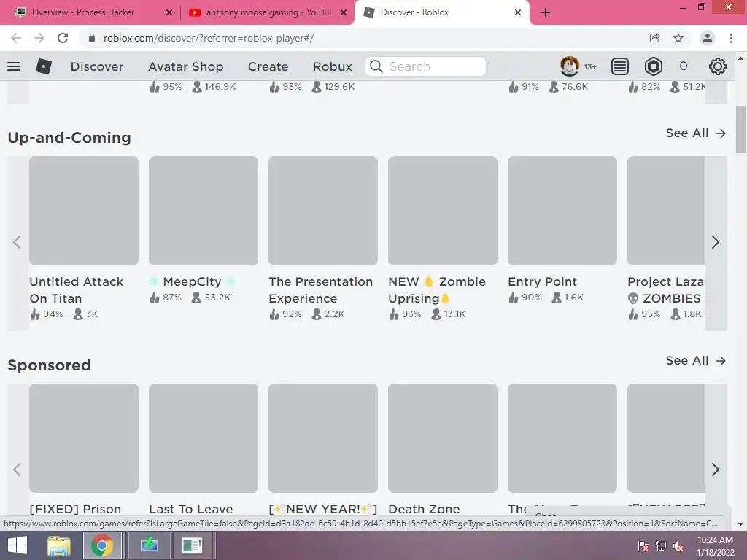The image size is (747, 560).
Task: View site info via padlock icon
Action: [x=92, y=38]
